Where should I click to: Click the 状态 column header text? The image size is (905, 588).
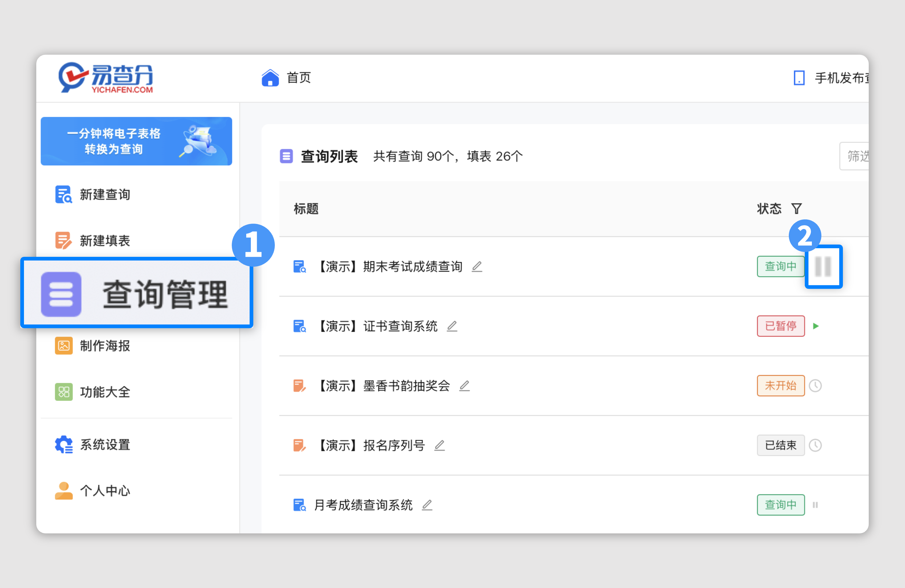[x=769, y=209]
